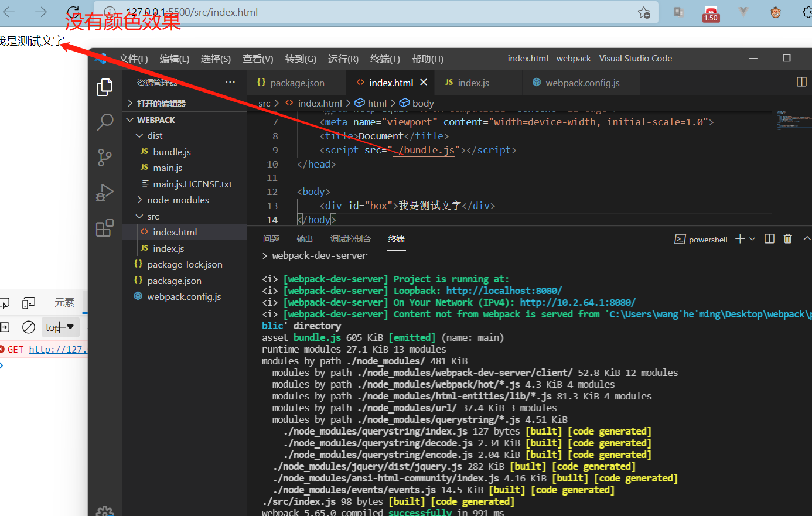Switch to the 调试控制台 panel tab

point(350,239)
